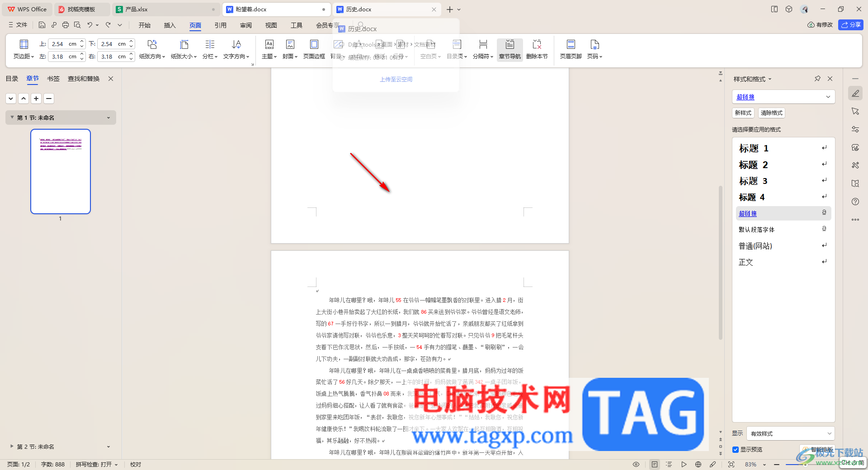The width and height of the screenshot is (868, 470).
Task: Switch to the 目录 navigation tab
Action: (x=12, y=79)
